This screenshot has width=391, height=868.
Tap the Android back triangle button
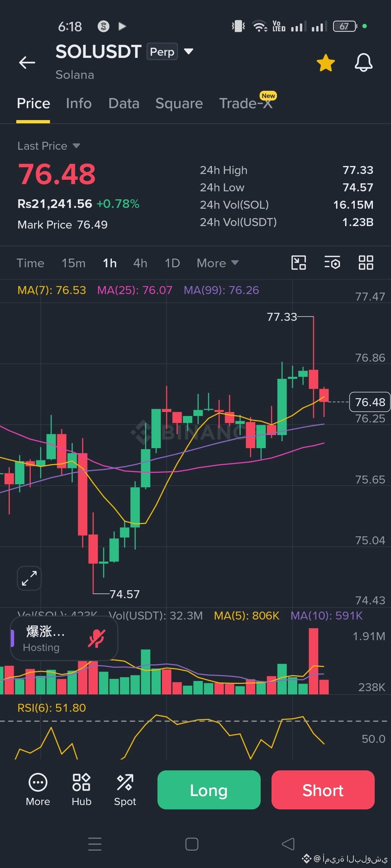(288, 844)
